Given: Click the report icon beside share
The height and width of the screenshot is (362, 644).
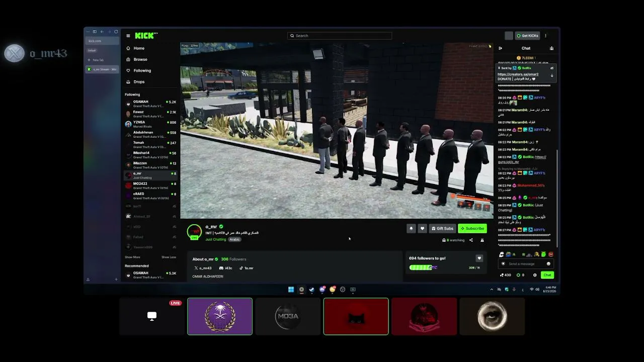Looking at the screenshot, I should tap(482, 240).
